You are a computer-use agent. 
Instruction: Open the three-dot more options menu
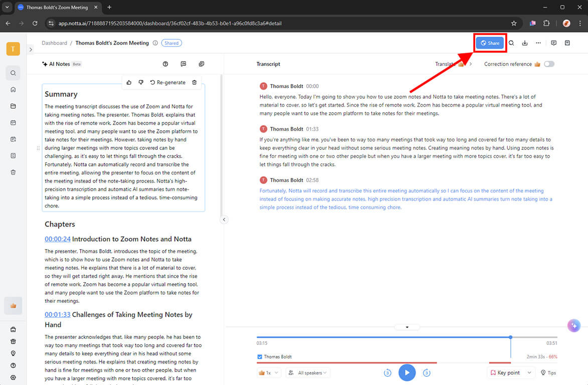pos(538,43)
